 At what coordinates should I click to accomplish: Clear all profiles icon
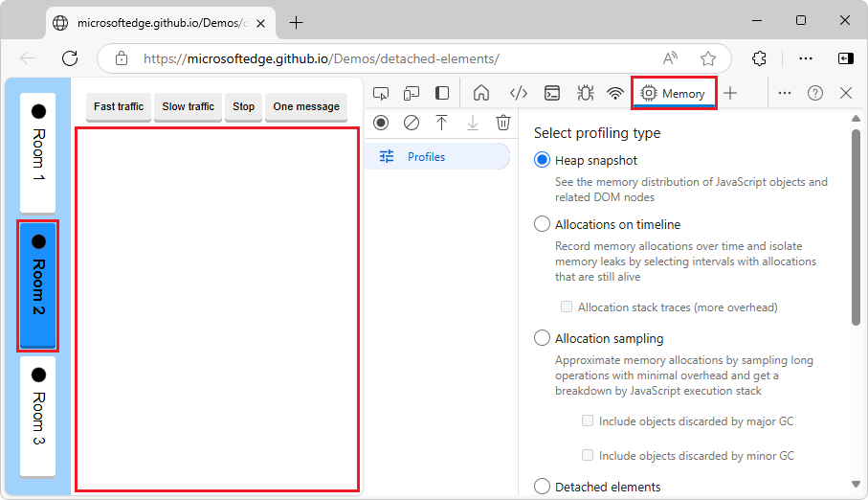click(x=412, y=123)
